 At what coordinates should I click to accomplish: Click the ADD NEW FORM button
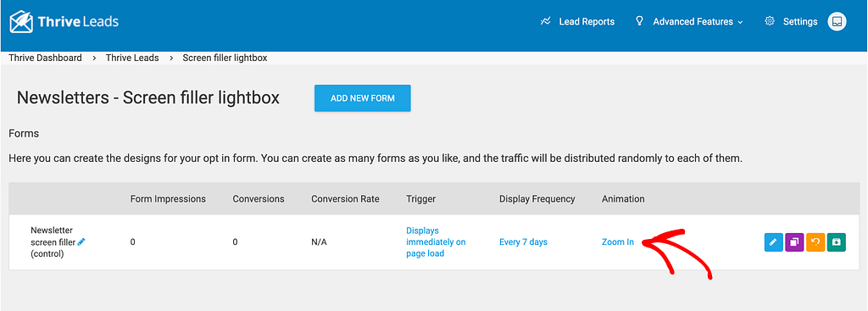click(363, 98)
